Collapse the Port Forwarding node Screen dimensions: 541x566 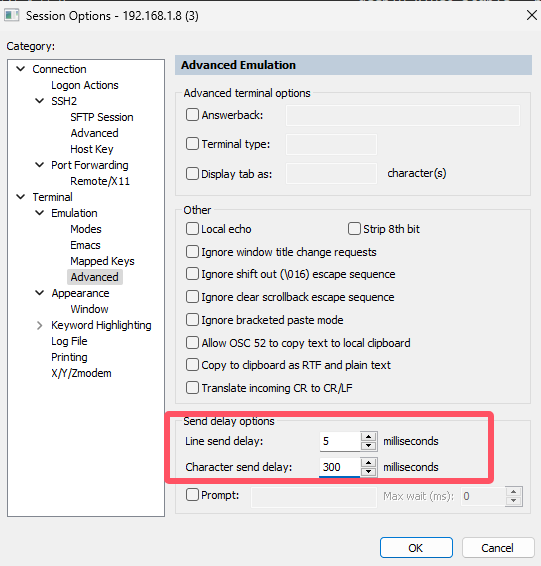(x=39, y=165)
